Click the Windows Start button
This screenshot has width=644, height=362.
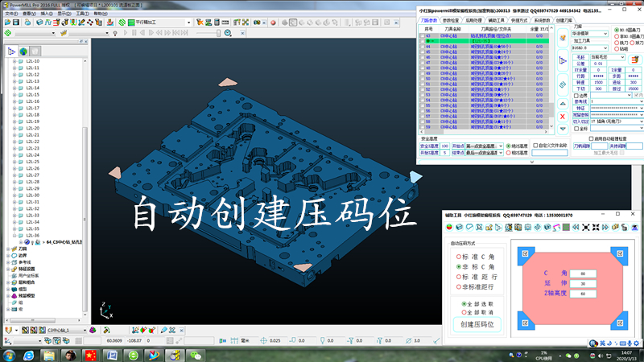(x=9, y=355)
